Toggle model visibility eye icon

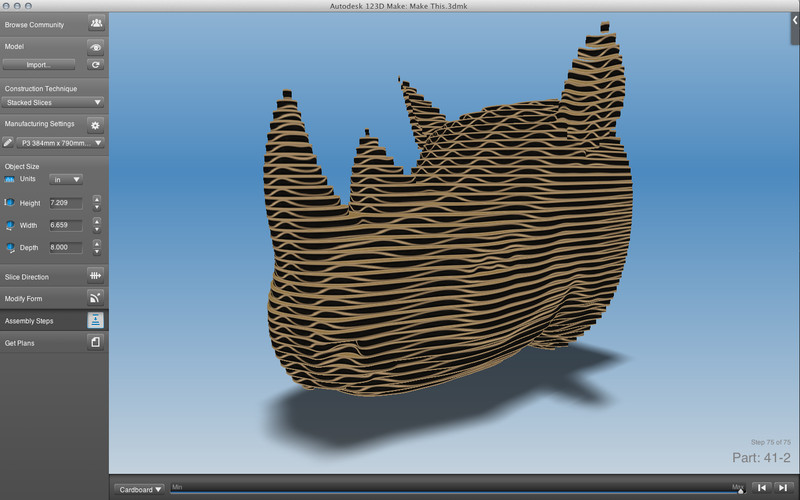coord(96,46)
